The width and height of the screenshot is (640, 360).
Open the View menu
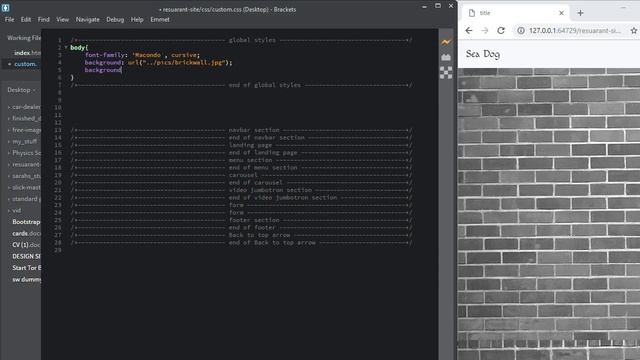pos(62,20)
